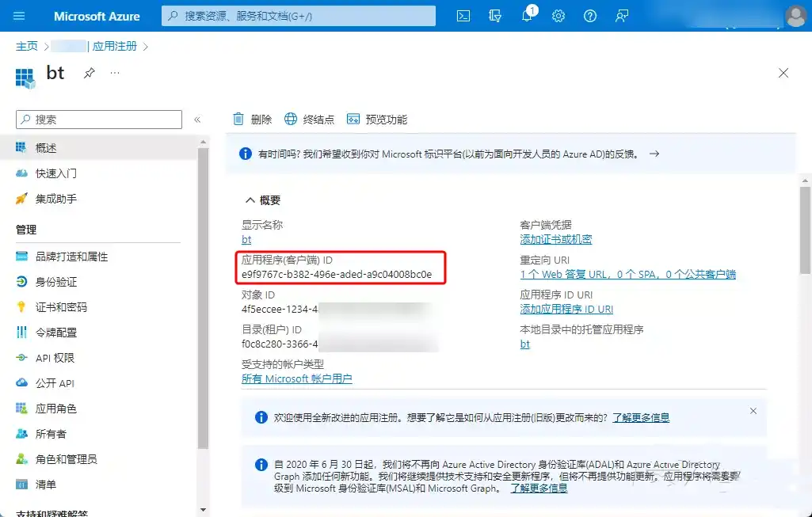
Task: Open the Azure portal hamburger menu
Action: (19, 16)
